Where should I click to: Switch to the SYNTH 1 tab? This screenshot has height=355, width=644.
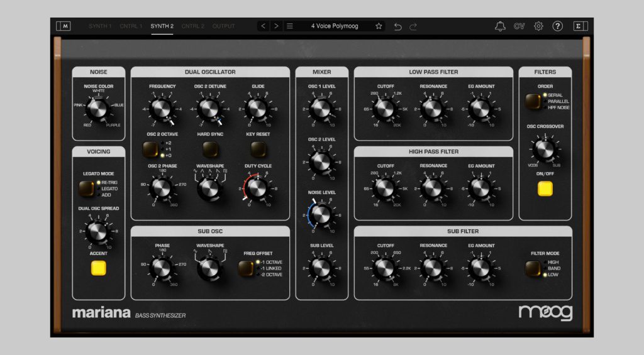pos(100,26)
